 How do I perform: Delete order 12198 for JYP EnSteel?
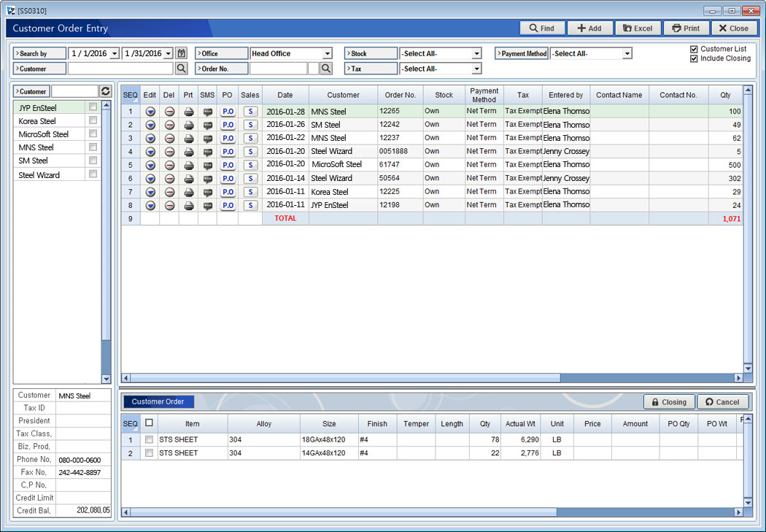pos(169,206)
